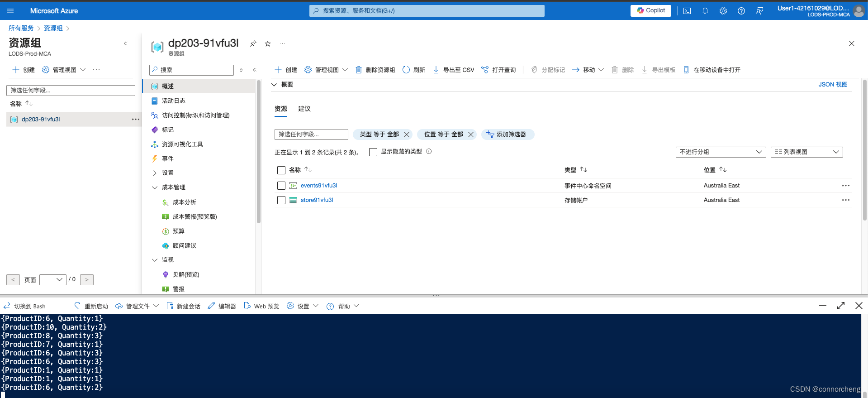This screenshot has width=868, height=398.
Task: Open the notifications bell
Action: click(705, 11)
